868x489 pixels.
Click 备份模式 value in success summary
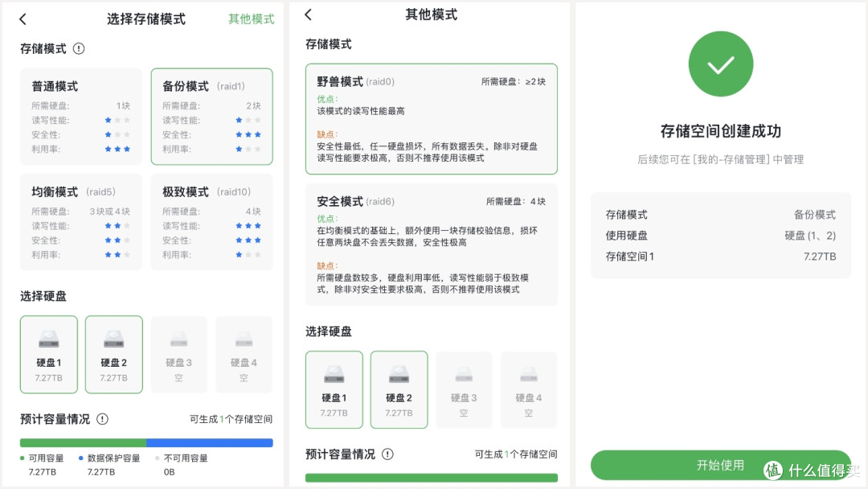tap(815, 215)
